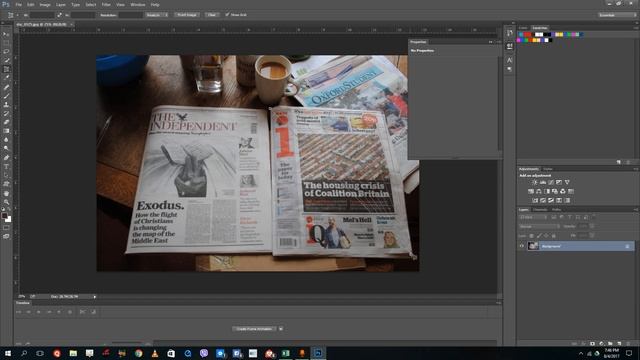
Task: Create new layer from Layers panel footer
Action: [x=619, y=344]
